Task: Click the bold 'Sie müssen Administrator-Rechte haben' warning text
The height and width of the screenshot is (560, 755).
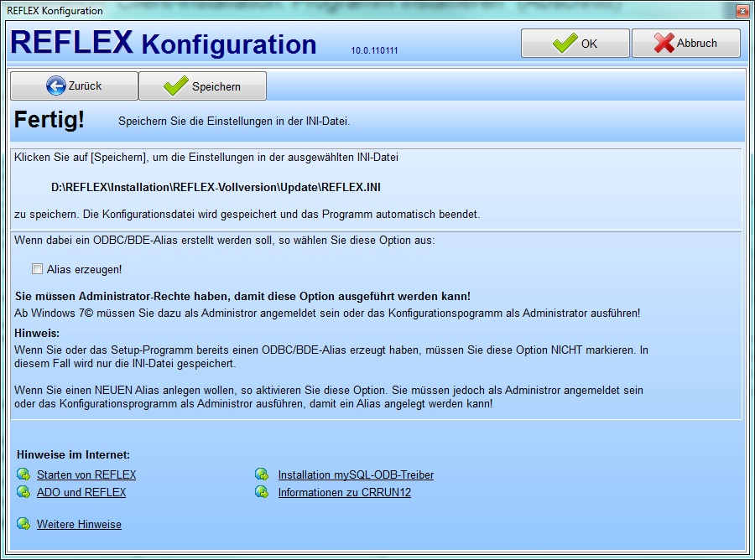Action: click(x=242, y=296)
